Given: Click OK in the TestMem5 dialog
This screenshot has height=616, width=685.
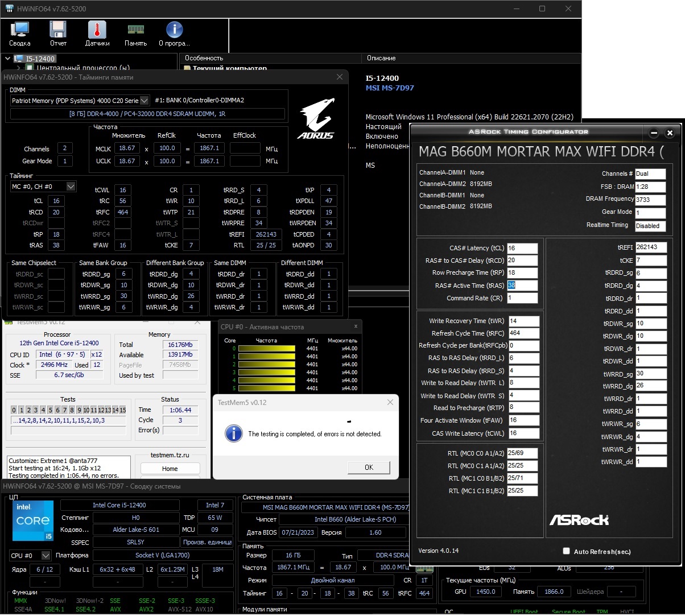Looking at the screenshot, I should tap(369, 467).
